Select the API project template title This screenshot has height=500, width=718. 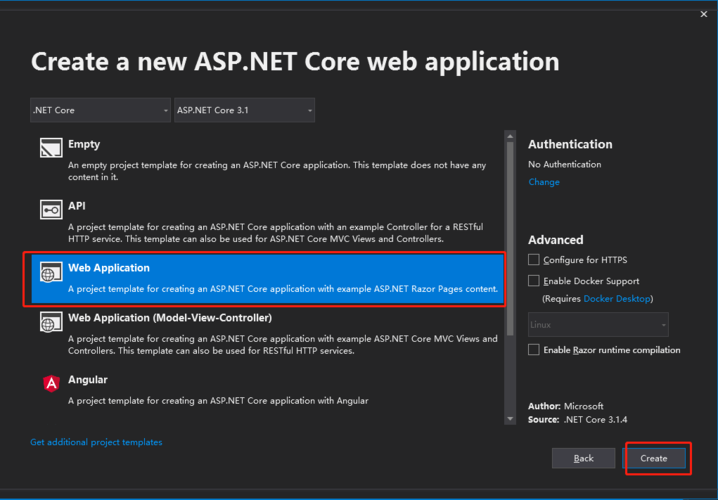pos(76,206)
